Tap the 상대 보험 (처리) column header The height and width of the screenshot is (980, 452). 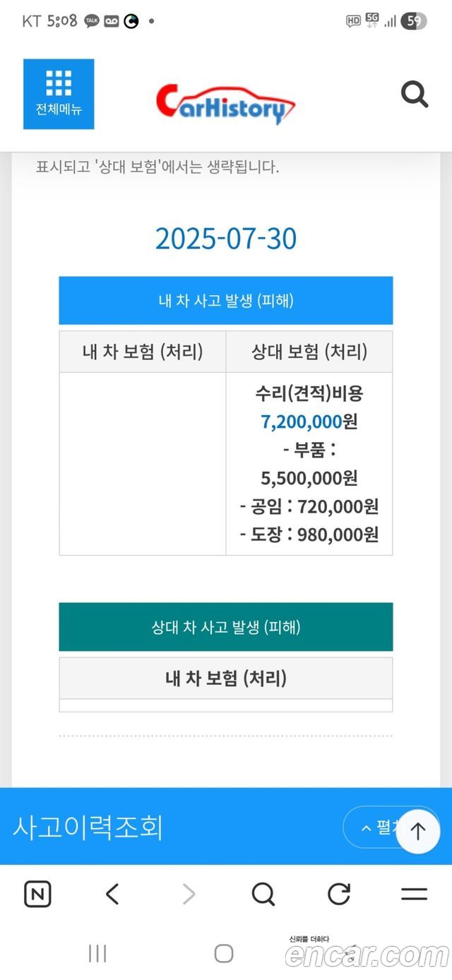coord(309,352)
